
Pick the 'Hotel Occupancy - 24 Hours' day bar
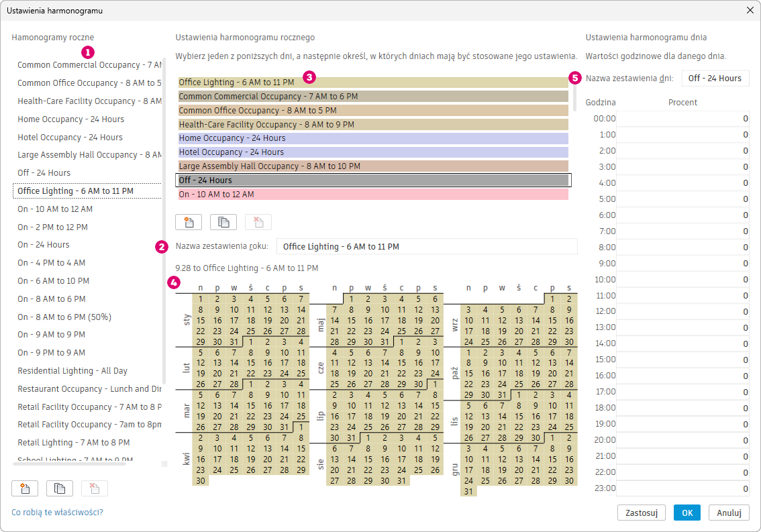[373, 152]
